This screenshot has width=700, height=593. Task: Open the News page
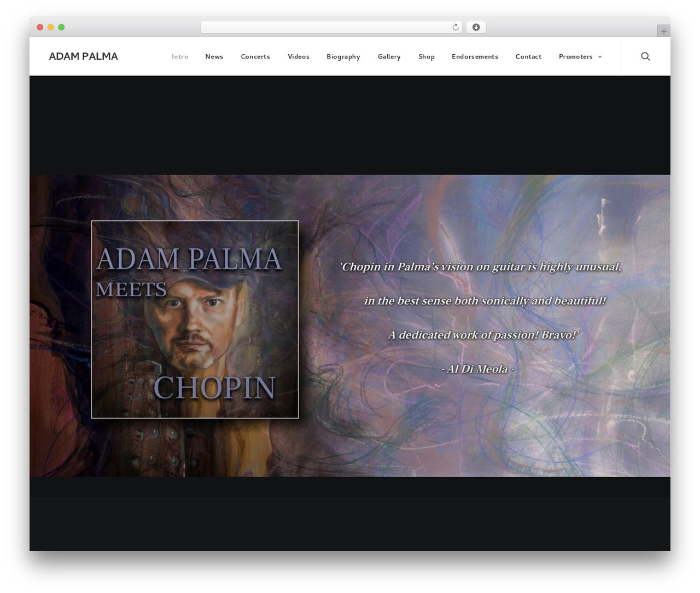click(x=214, y=56)
